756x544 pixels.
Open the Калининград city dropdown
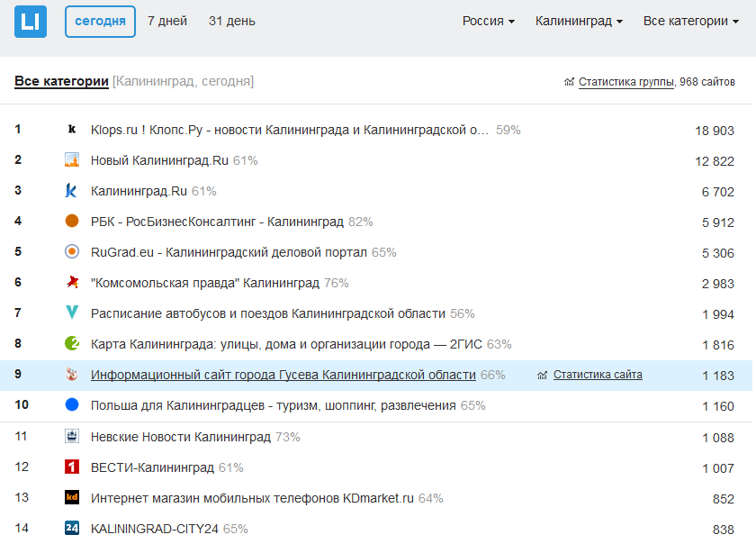(x=579, y=22)
